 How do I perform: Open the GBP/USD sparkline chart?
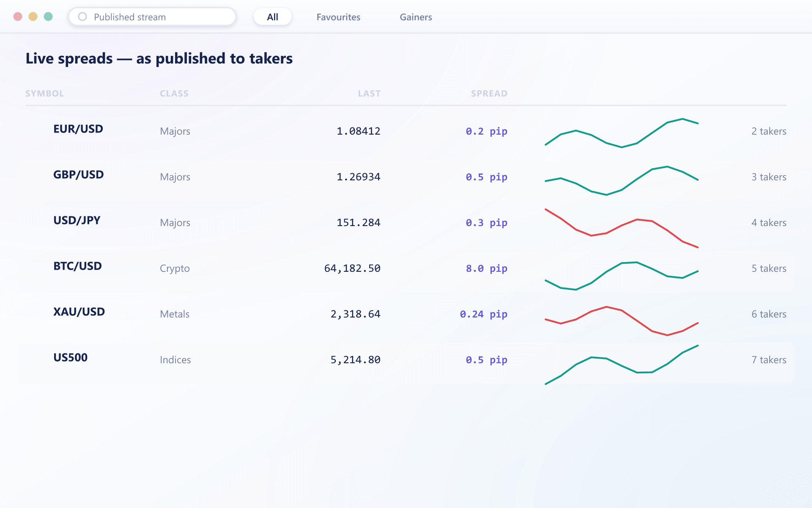(x=622, y=181)
